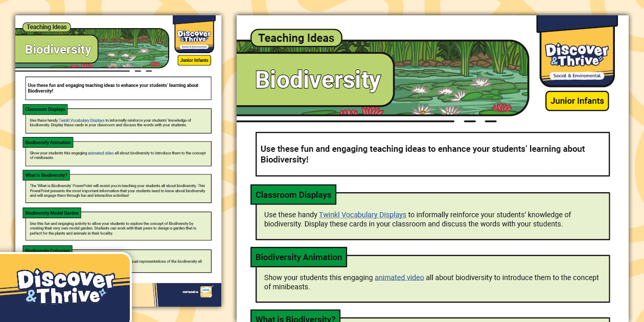Select the Teaching Ideas tab on the large page
This screenshot has height=322, width=644.
pyautogui.click(x=296, y=38)
